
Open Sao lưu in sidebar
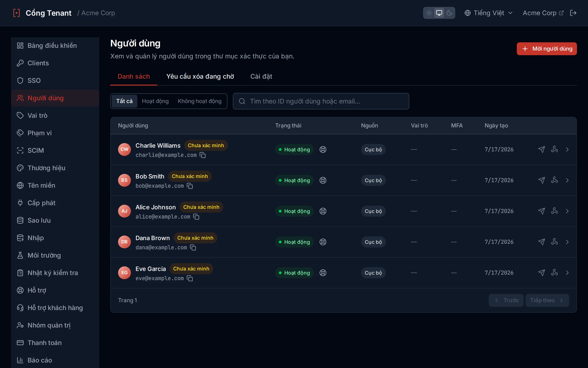click(55, 220)
